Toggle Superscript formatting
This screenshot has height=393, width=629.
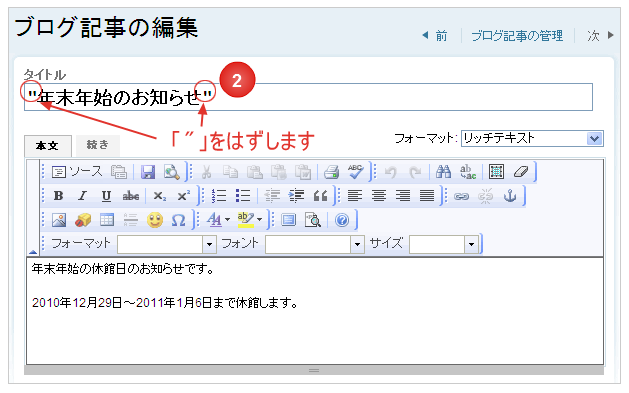(183, 196)
